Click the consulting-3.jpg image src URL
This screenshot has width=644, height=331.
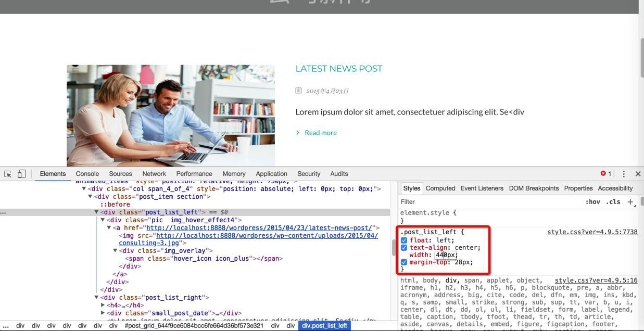click(248, 239)
